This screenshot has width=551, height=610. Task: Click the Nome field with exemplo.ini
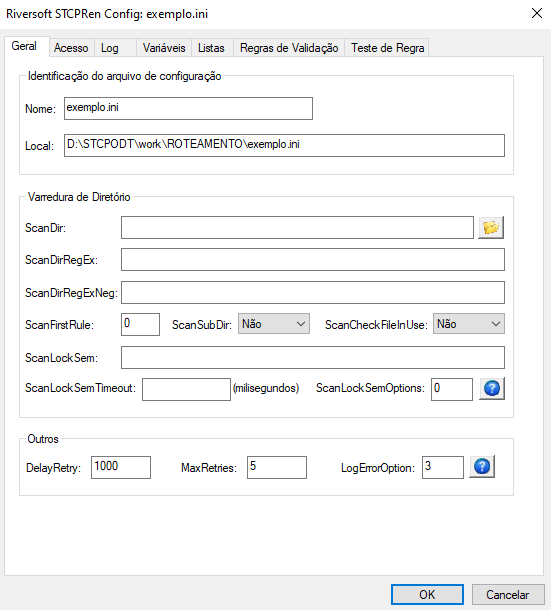[x=188, y=109]
